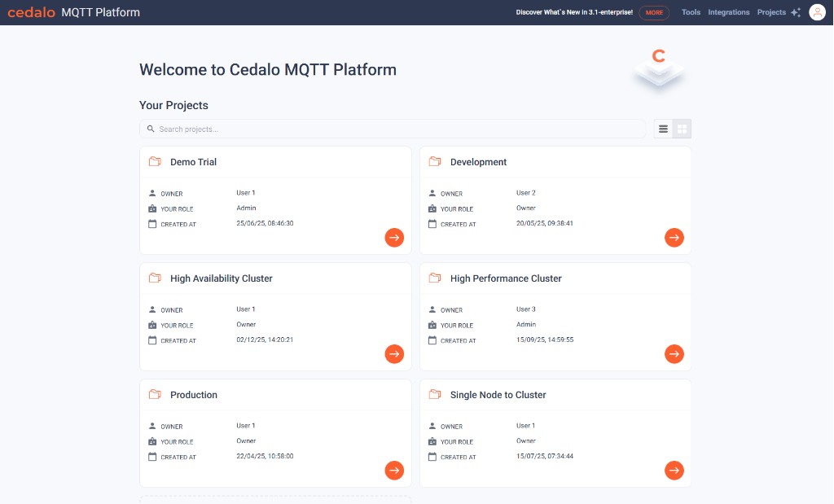Click the High Availability Cluster folder icon

155,278
